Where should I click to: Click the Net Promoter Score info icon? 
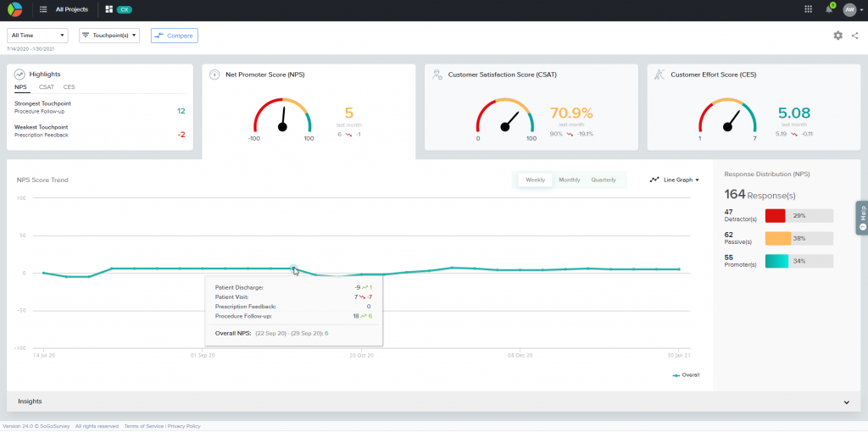(214, 75)
